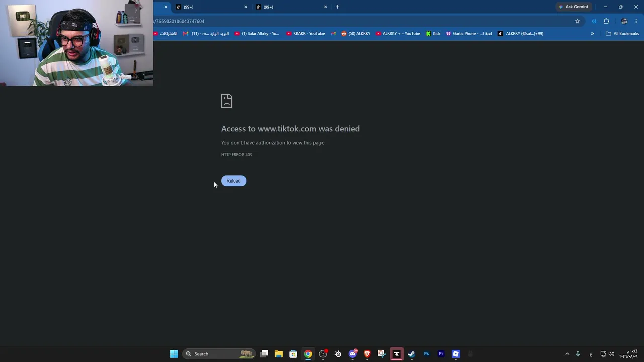Bookmark this page with the star icon

coord(577,21)
